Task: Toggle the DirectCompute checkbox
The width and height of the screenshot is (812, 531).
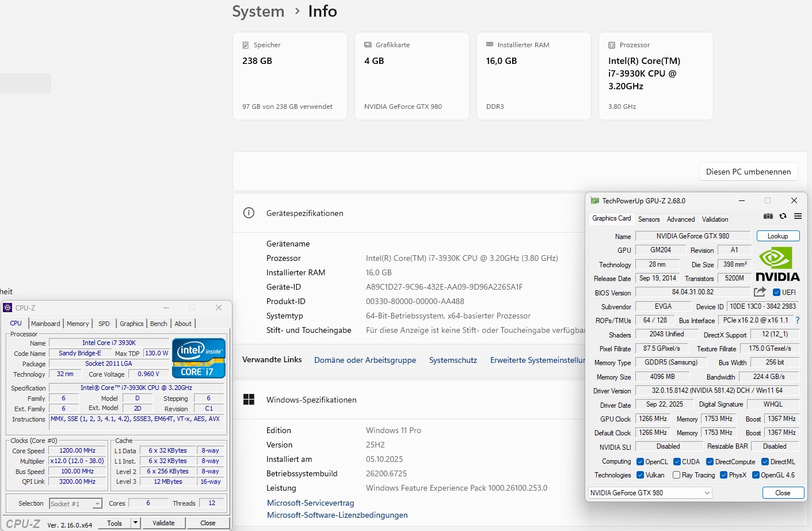Action: coord(710,462)
